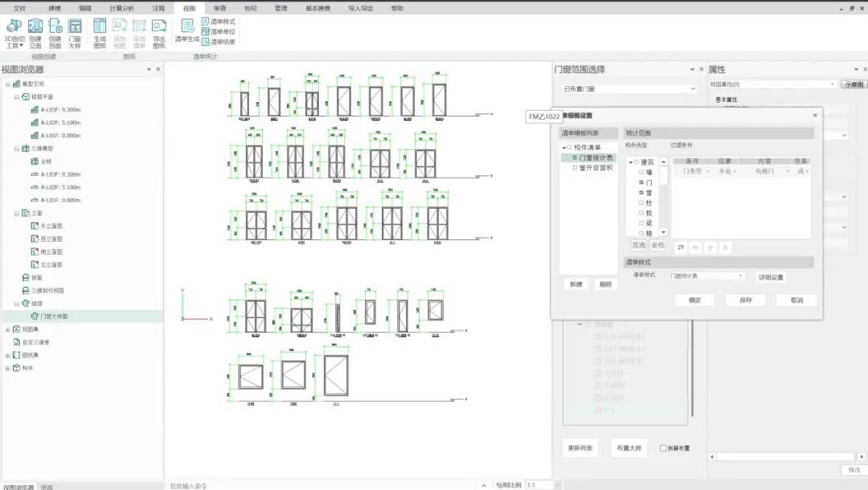Open 3D view A-L03F: 9.300m under 三维模型

[56, 174]
